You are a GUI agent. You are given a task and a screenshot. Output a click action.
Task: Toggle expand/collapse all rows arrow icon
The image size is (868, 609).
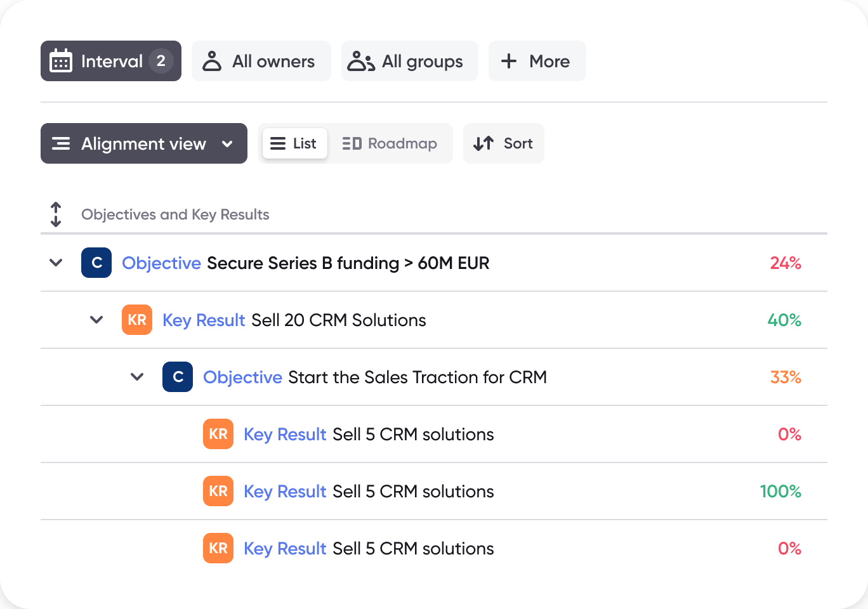pyautogui.click(x=56, y=214)
